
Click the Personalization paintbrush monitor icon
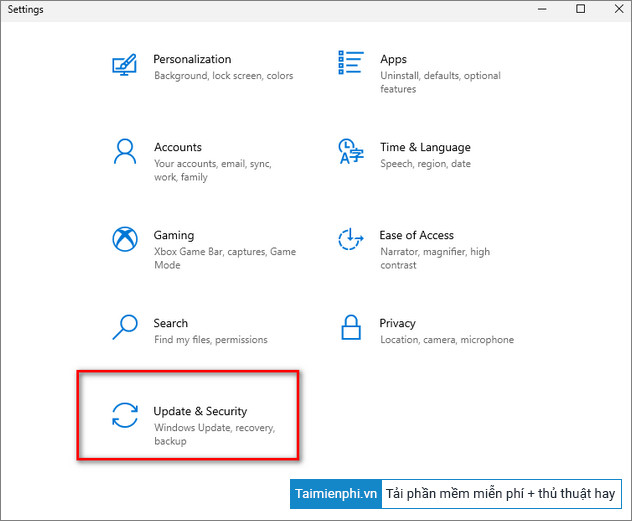125,64
